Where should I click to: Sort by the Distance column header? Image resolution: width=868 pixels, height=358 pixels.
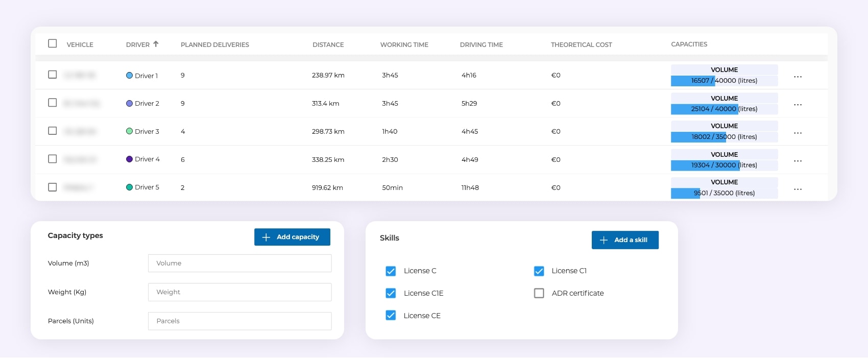328,45
